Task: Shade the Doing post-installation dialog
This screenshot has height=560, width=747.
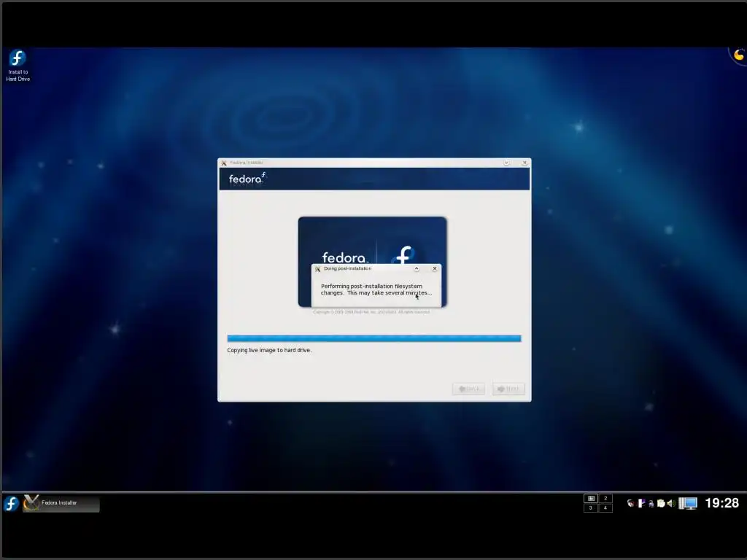Action: click(417, 269)
